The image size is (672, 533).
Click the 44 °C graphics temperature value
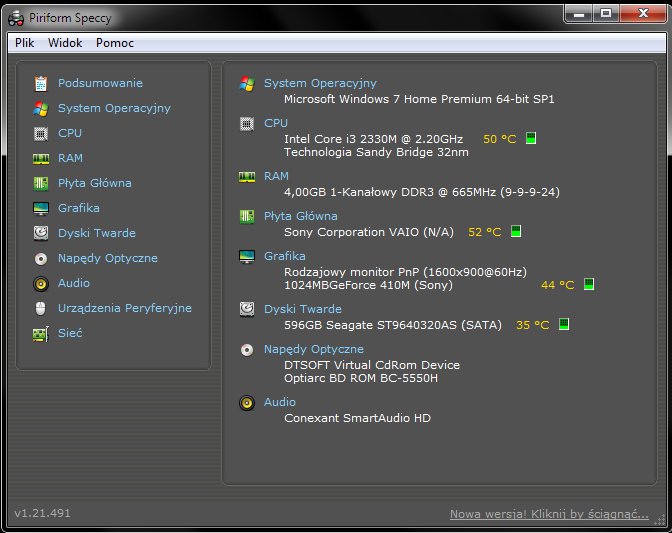pyautogui.click(x=557, y=285)
